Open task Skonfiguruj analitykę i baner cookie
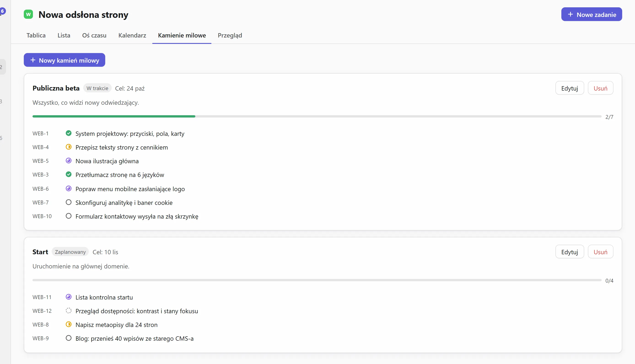Viewport: 635px width, 364px height. [x=124, y=203]
